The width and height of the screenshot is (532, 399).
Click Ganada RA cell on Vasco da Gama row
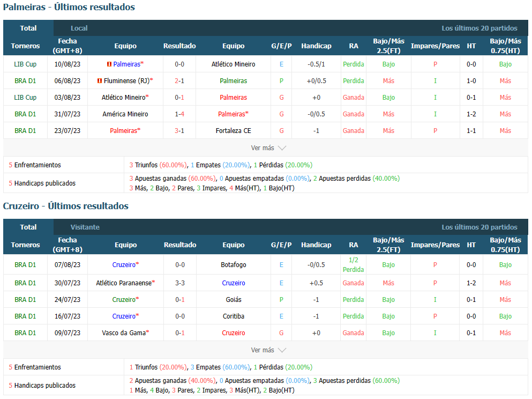(x=353, y=333)
